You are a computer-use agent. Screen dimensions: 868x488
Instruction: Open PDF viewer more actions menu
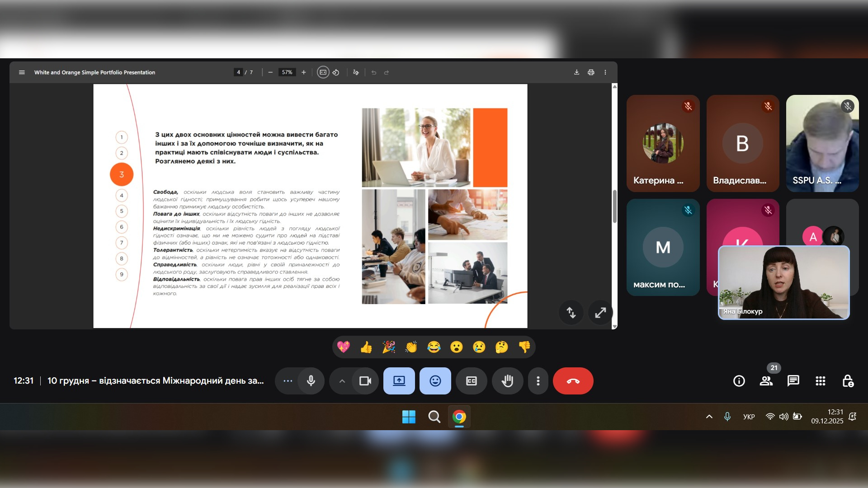[x=605, y=72]
